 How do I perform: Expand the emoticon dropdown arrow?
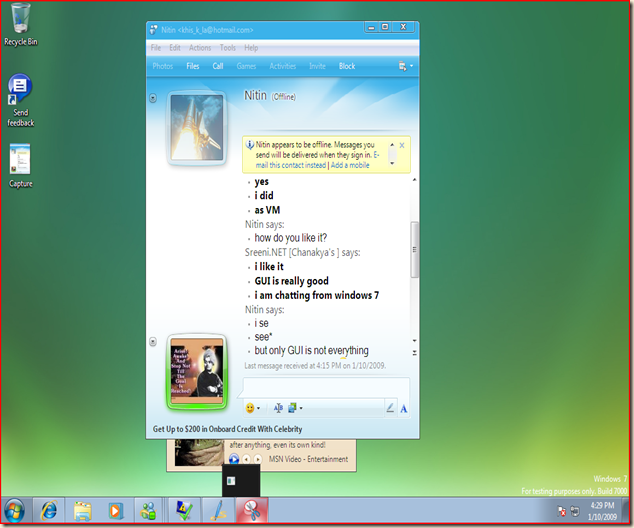[x=258, y=408]
